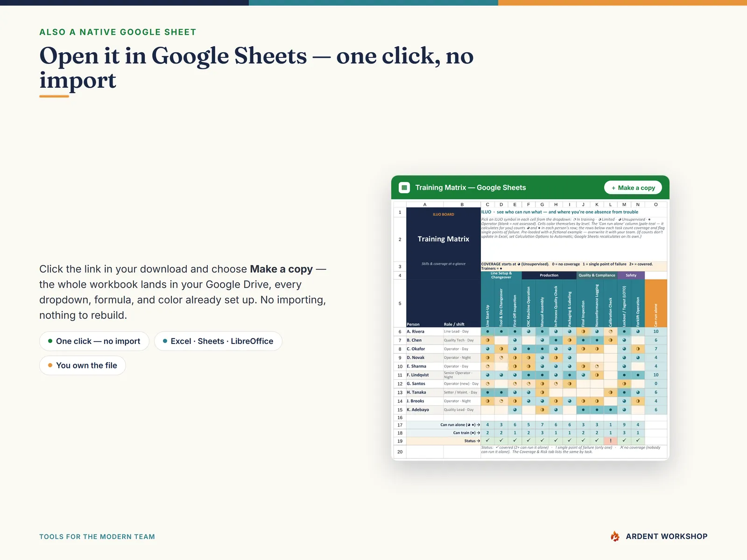
Task: Click the Status checkmark under column N
Action: (x=638, y=441)
